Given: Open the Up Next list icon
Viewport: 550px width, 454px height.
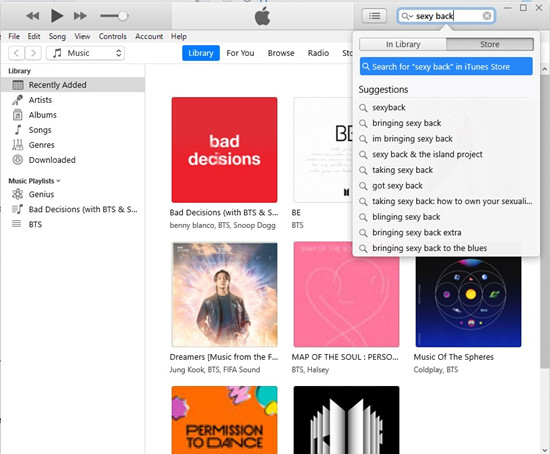Looking at the screenshot, I should 374,16.
